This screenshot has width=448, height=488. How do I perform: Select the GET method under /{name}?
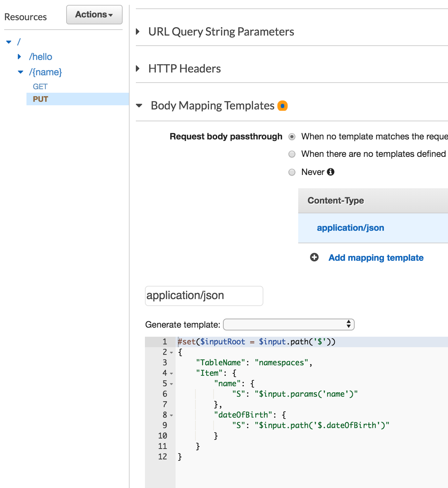pos(40,86)
